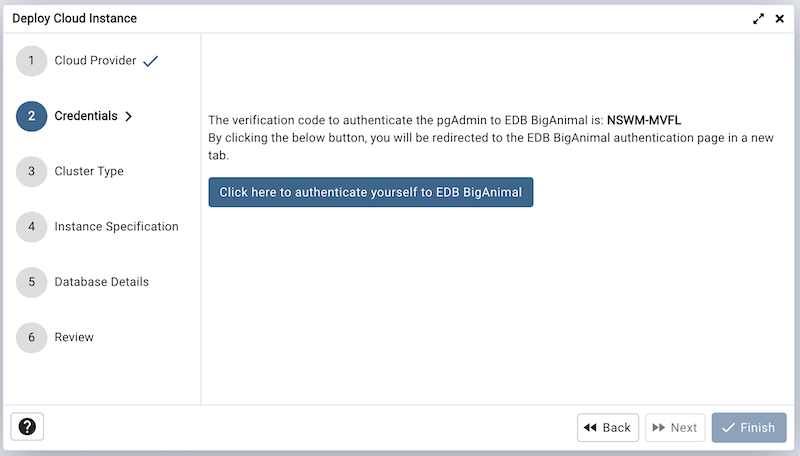
Task: Click the step 2 number circle
Action: [31, 116]
